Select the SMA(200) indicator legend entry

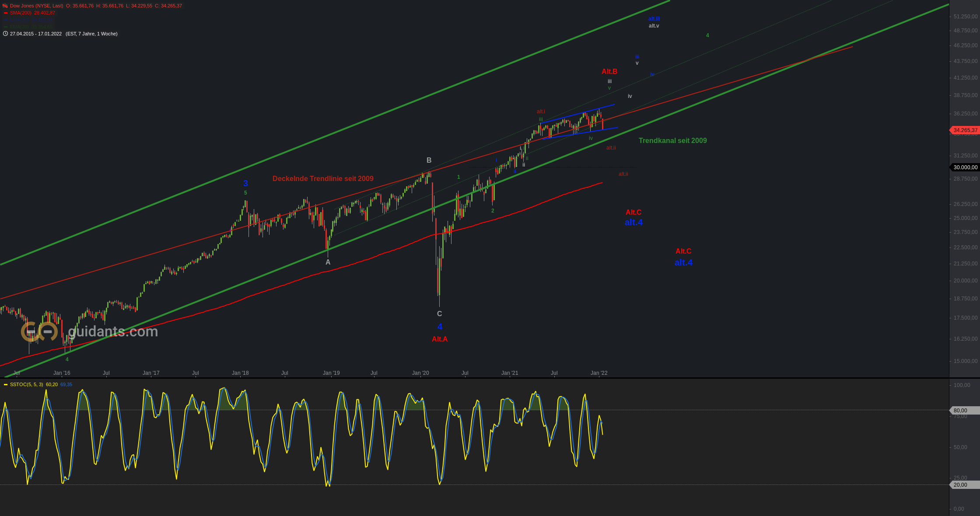(x=32, y=13)
